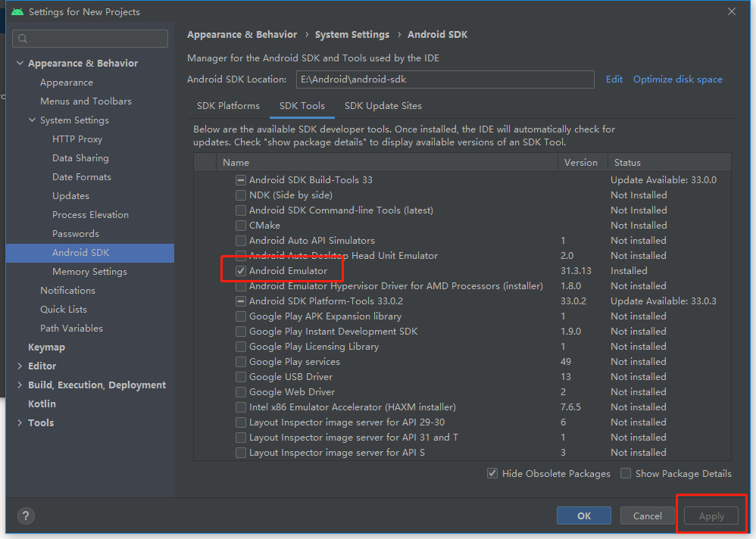Open Menus and Toolbars settings
756x539 pixels.
coord(86,101)
